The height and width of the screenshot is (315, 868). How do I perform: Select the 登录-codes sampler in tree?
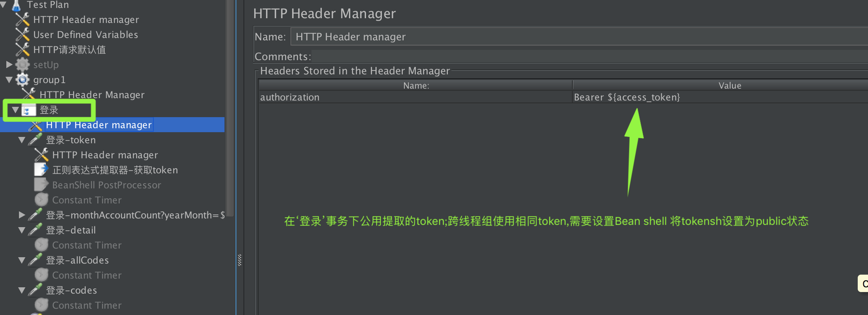(x=72, y=290)
